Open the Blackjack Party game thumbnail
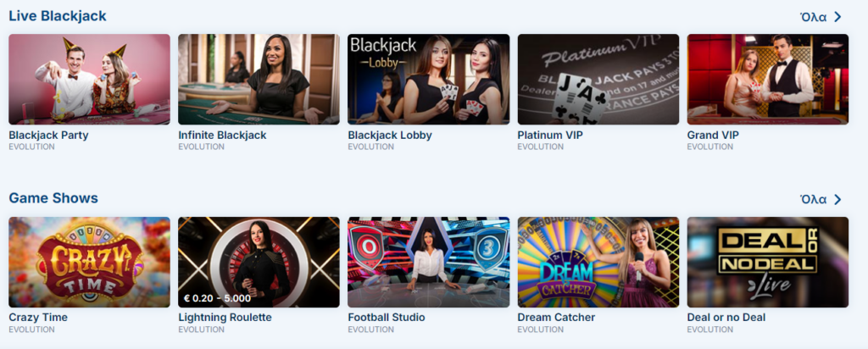The image size is (868, 349). [89, 79]
